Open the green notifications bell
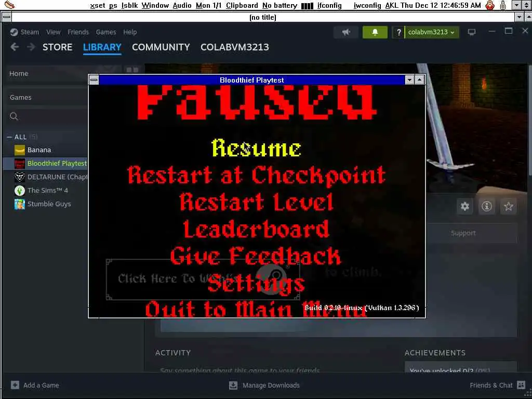 click(x=375, y=32)
